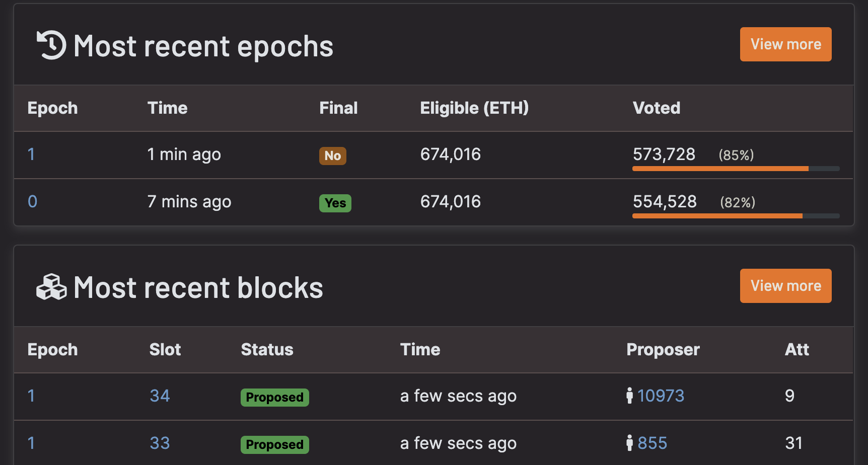This screenshot has height=465, width=868.
Task: Open epoch 0 in the epochs table
Action: click(x=32, y=202)
